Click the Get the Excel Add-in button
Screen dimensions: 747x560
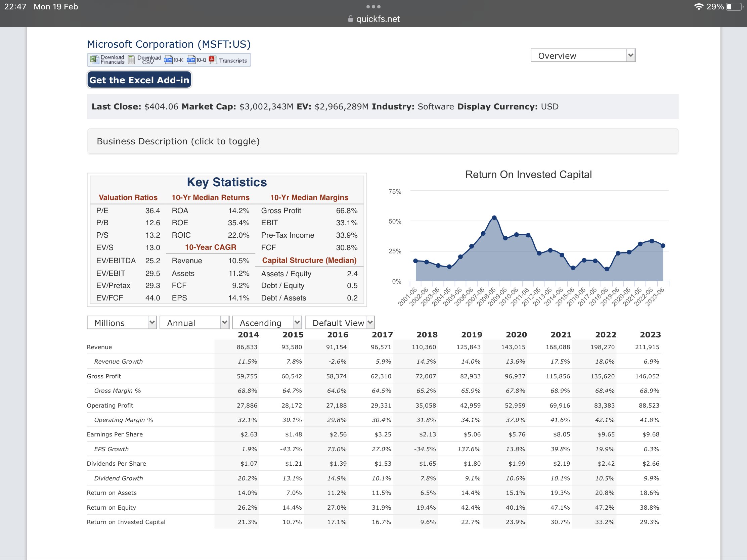pyautogui.click(x=139, y=80)
